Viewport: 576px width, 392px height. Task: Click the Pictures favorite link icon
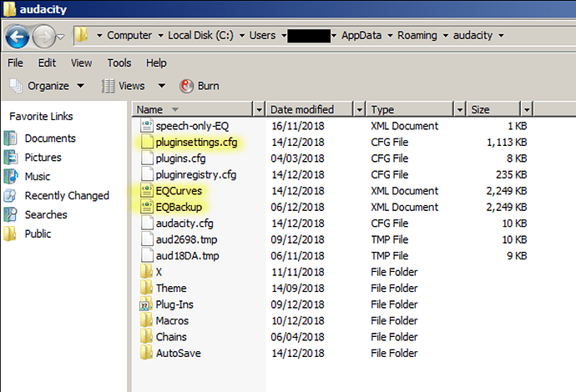click(10, 158)
